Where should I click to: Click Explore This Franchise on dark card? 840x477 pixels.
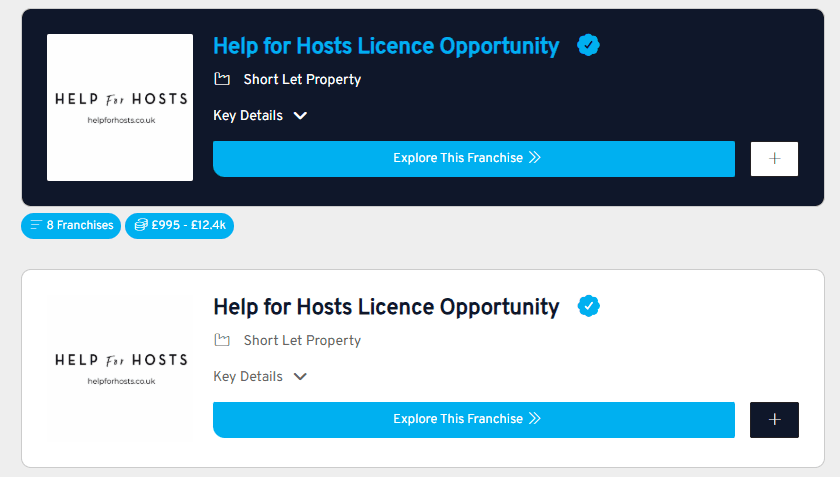pos(474,159)
